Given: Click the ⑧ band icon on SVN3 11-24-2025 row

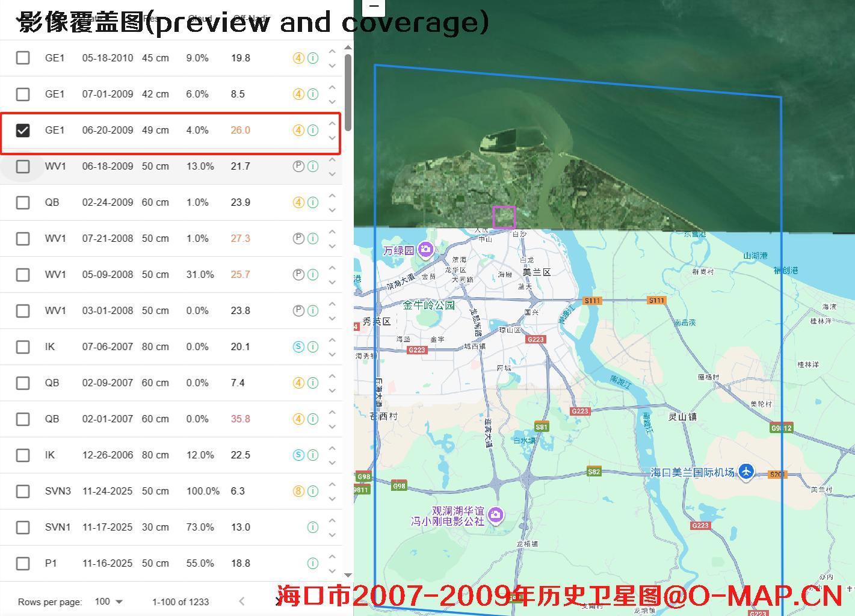Looking at the screenshot, I should [298, 491].
